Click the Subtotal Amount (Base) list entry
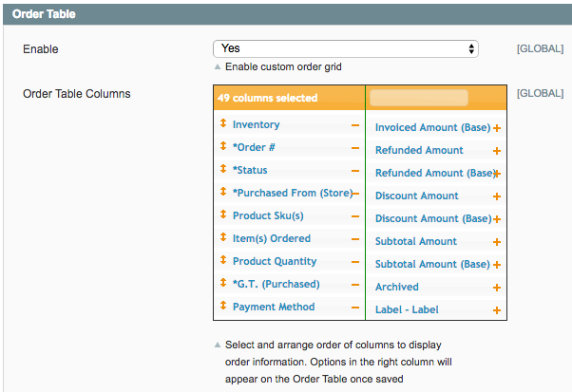572x392 pixels. click(432, 264)
